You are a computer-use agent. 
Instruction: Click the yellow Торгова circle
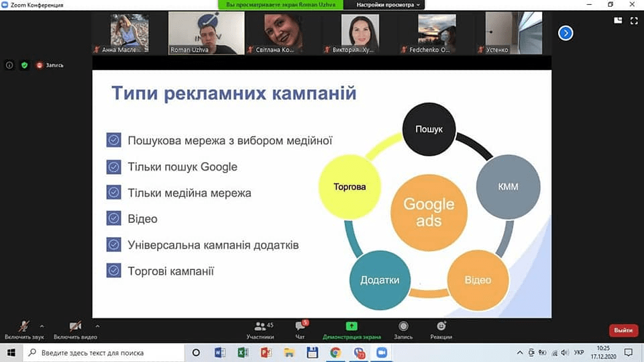(x=350, y=187)
